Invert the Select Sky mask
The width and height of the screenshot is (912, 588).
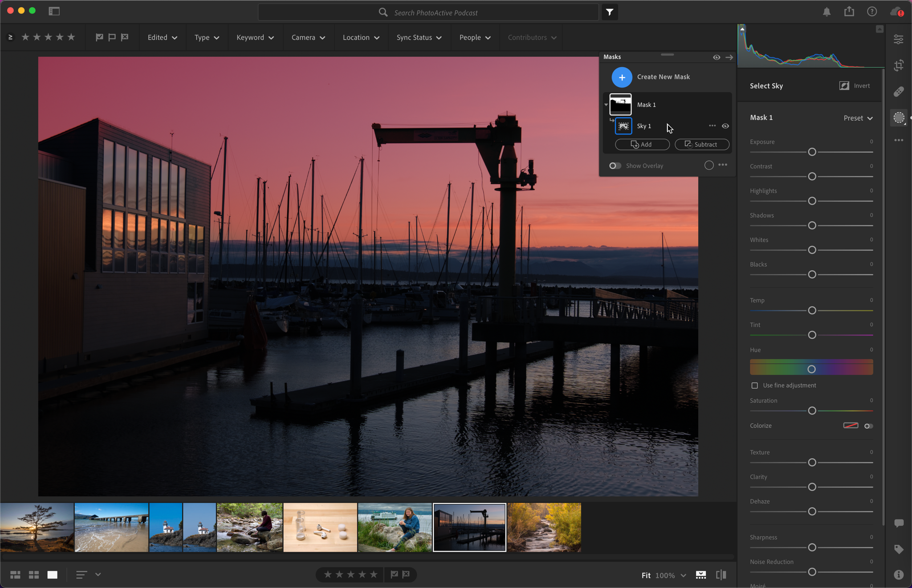click(855, 86)
